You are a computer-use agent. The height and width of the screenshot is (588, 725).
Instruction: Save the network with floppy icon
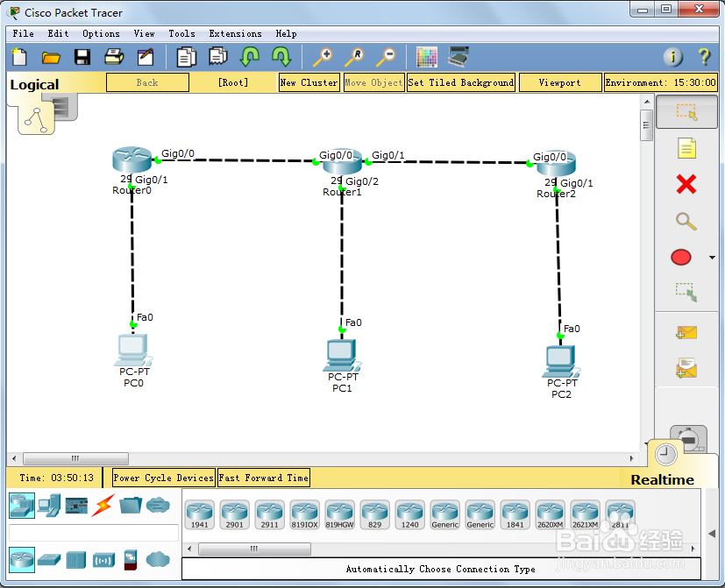[82, 57]
